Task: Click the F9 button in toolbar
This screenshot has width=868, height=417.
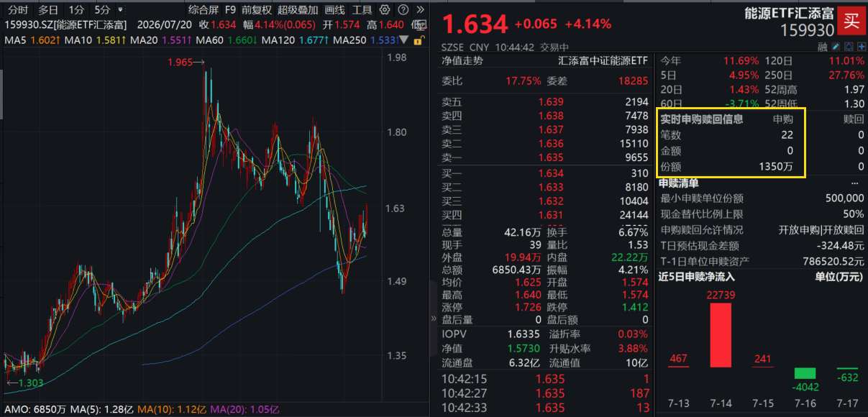Action: pyautogui.click(x=230, y=10)
